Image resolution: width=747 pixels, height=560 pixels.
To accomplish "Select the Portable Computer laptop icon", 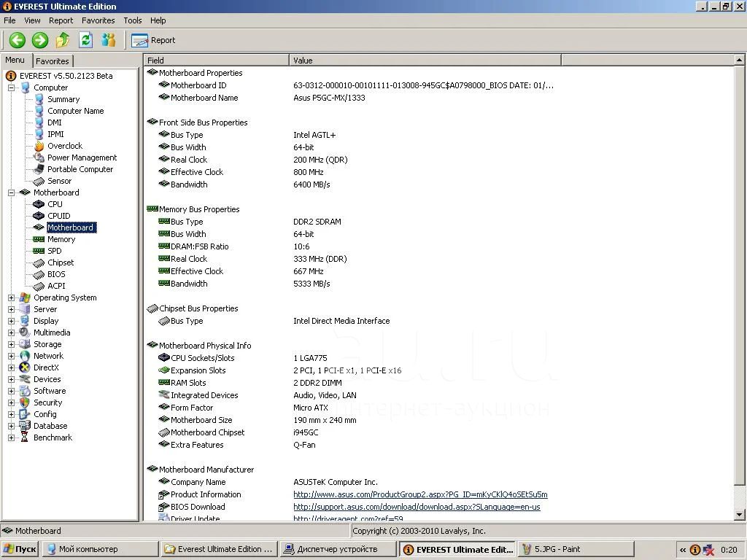I will point(39,169).
